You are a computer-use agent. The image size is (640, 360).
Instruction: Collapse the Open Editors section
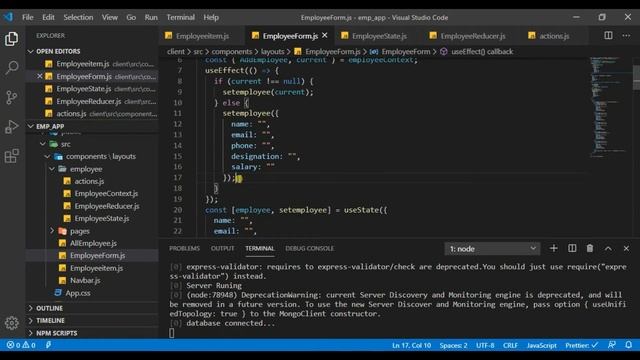31,51
